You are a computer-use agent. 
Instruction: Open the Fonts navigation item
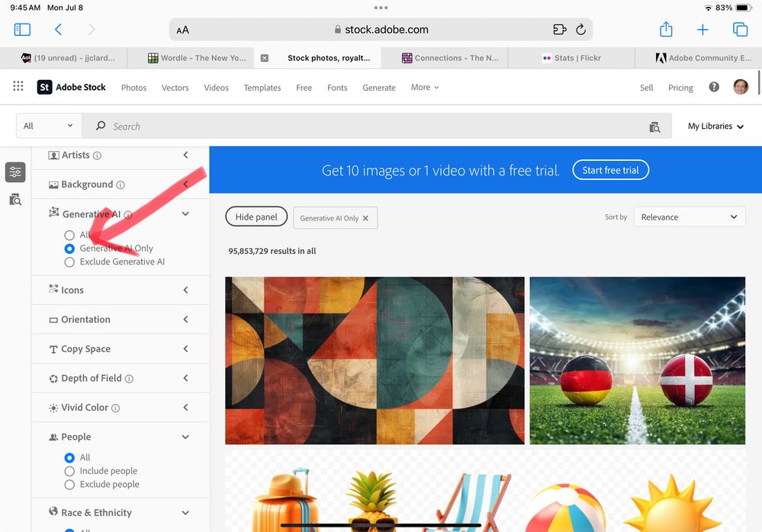coord(337,88)
